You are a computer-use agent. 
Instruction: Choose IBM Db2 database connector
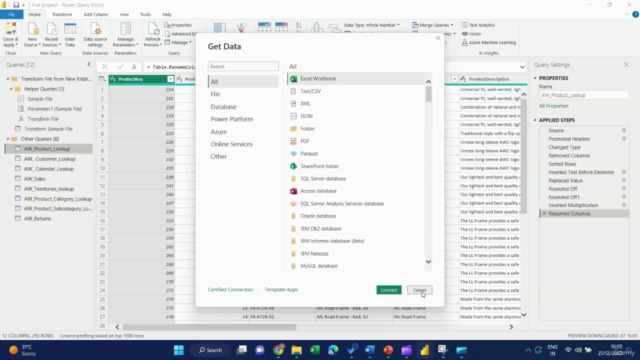pyautogui.click(x=320, y=229)
